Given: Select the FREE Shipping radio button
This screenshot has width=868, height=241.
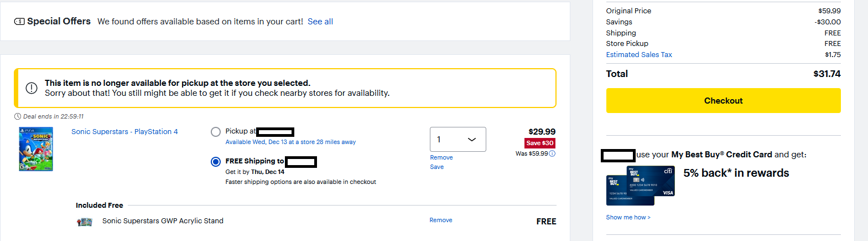Looking at the screenshot, I should coord(216,162).
